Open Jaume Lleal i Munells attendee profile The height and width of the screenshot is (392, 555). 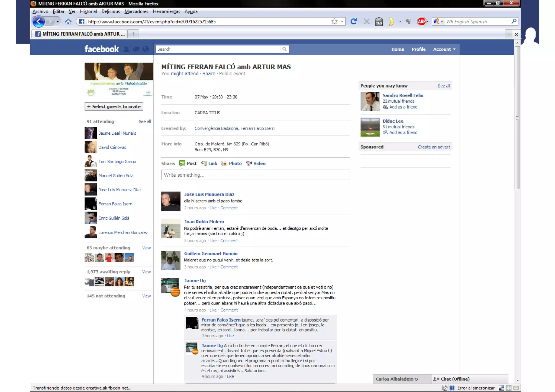coord(117,133)
